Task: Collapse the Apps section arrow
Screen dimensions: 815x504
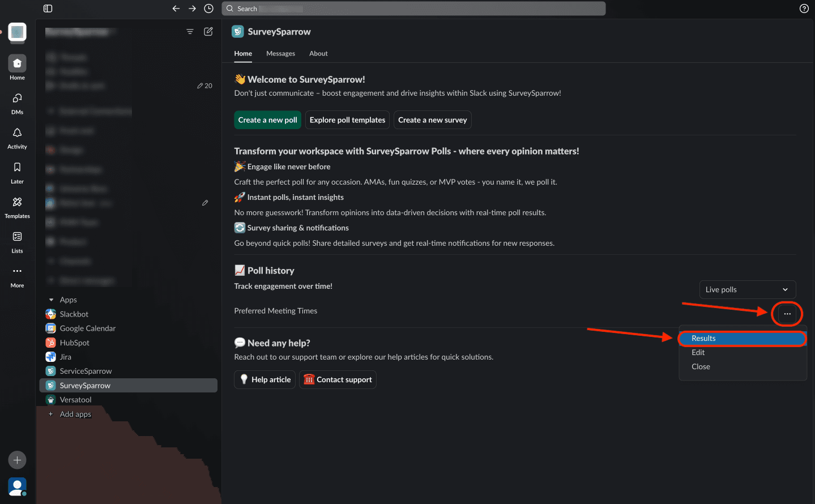Action: click(x=51, y=300)
